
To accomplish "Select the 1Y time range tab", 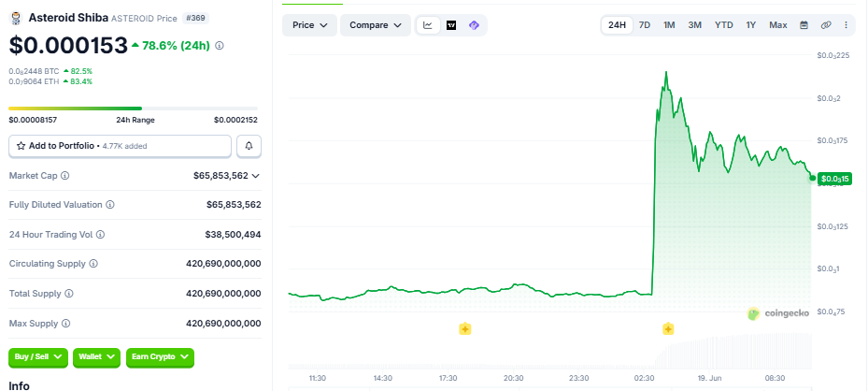I will 750,25.
